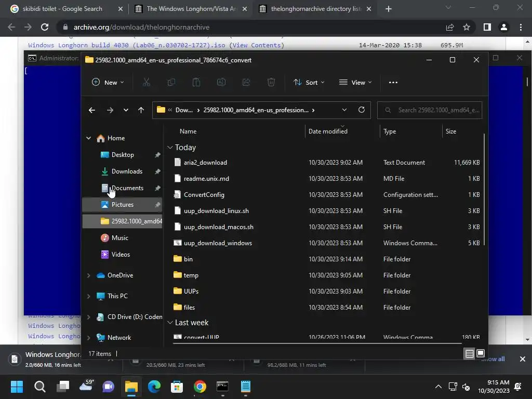532x399 pixels.
Task: Go up one folder level arrow
Action: [x=141, y=110]
